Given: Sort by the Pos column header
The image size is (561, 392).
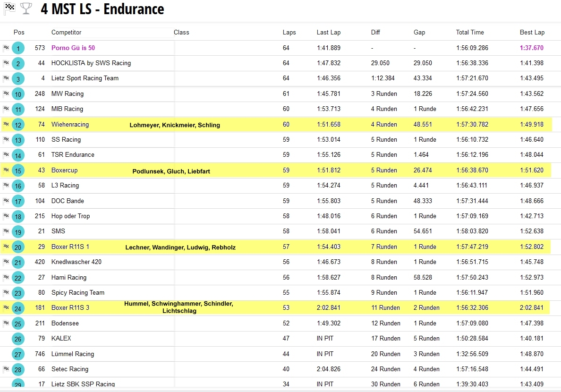Looking at the screenshot, I should (19, 33).
